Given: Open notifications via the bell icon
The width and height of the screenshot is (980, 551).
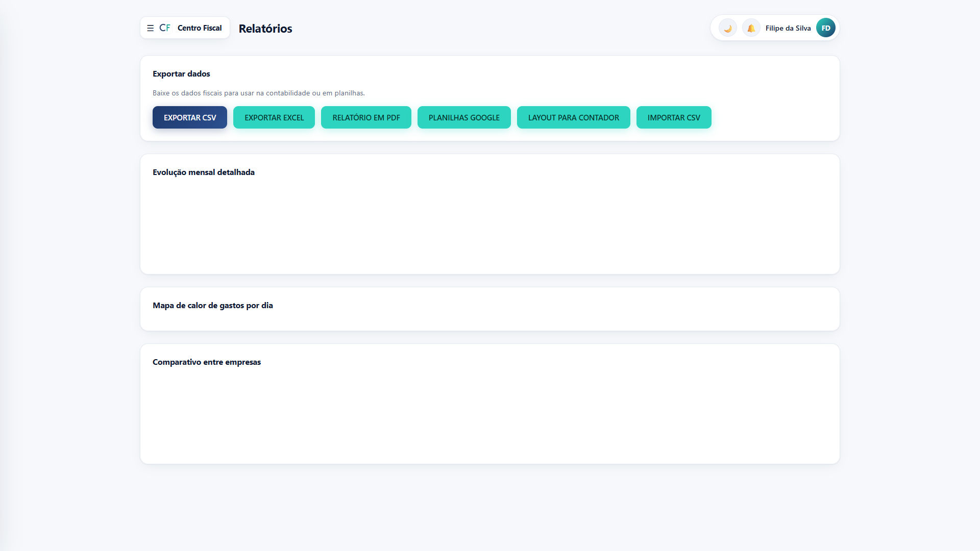Looking at the screenshot, I should 751,28.
